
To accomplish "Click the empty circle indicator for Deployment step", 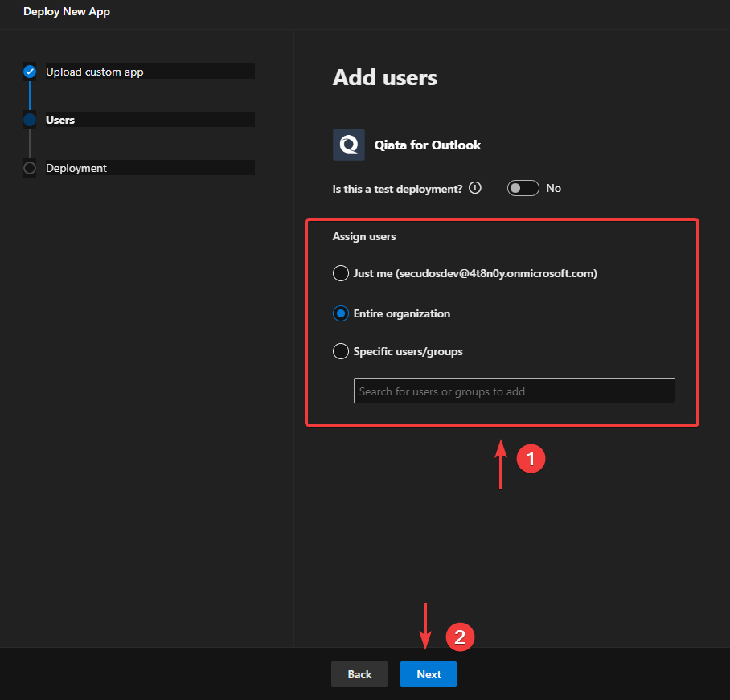I will (x=30, y=168).
